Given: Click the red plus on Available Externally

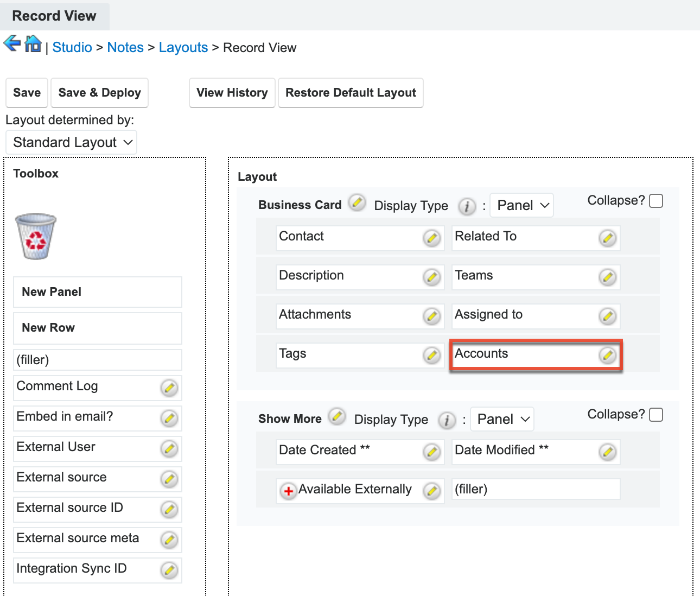Looking at the screenshot, I should click(x=288, y=491).
